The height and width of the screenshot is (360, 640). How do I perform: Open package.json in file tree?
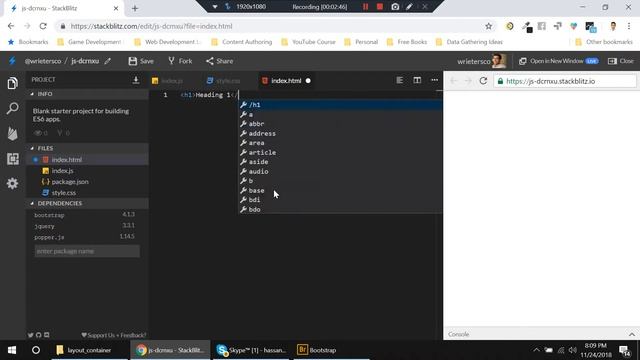click(87, 182)
